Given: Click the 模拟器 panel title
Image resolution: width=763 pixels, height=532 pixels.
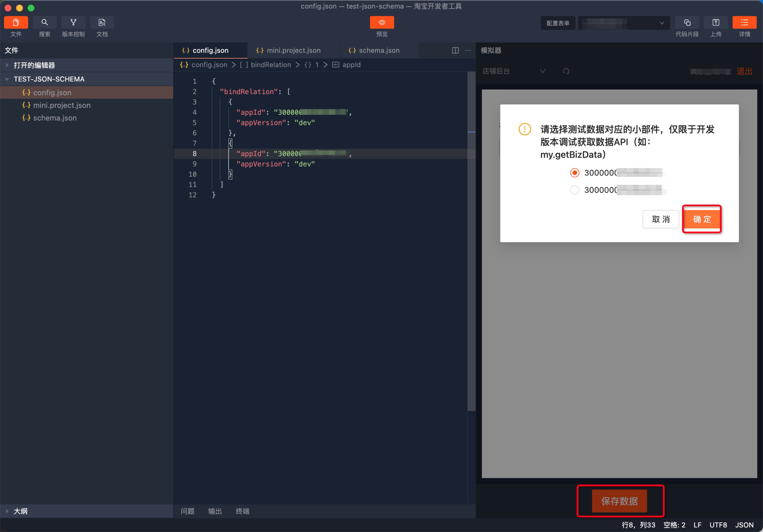Looking at the screenshot, I should (x=491, y=50).
